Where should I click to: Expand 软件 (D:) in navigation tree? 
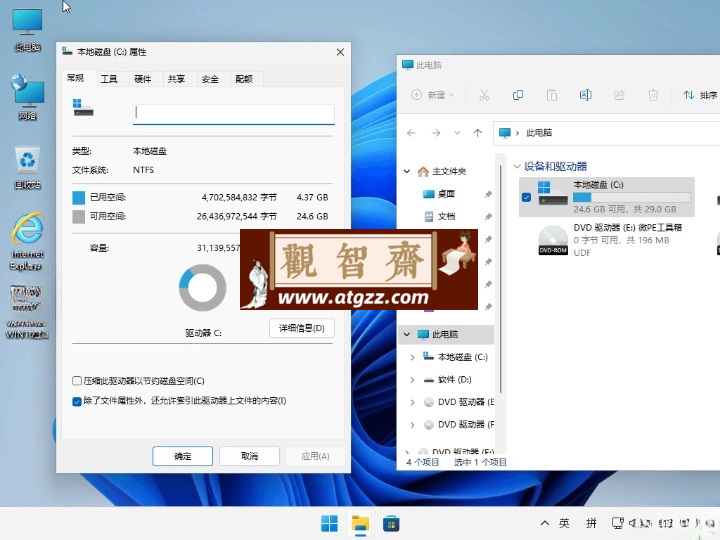[412, 379]
